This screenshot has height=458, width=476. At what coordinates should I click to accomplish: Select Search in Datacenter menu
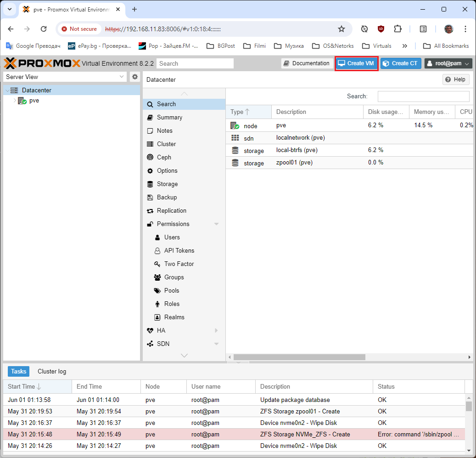point(184,104)
